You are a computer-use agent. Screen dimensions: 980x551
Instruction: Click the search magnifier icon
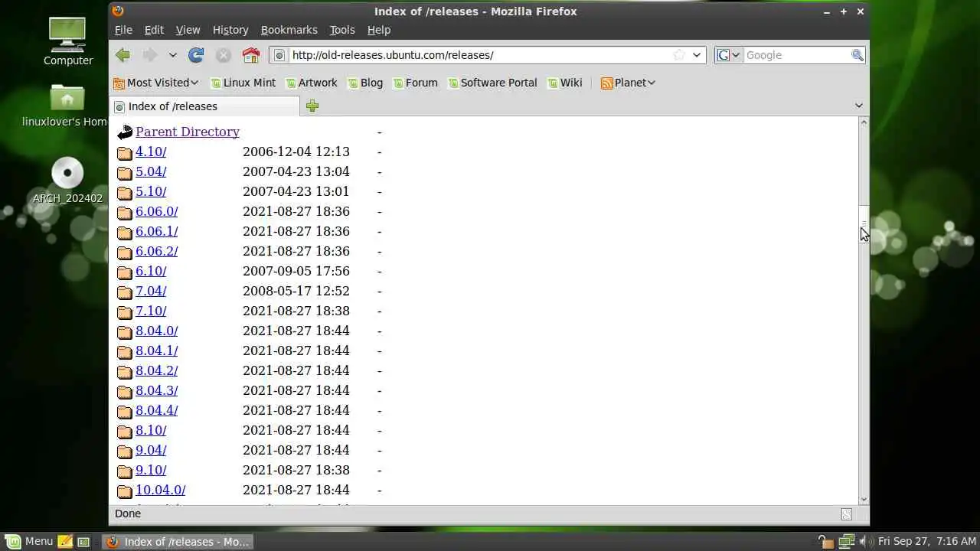[x=857, y=55]
